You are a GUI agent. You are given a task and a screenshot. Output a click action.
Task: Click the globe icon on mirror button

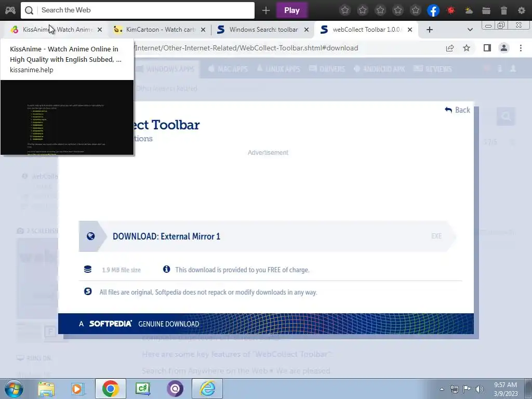pos(90,236)
